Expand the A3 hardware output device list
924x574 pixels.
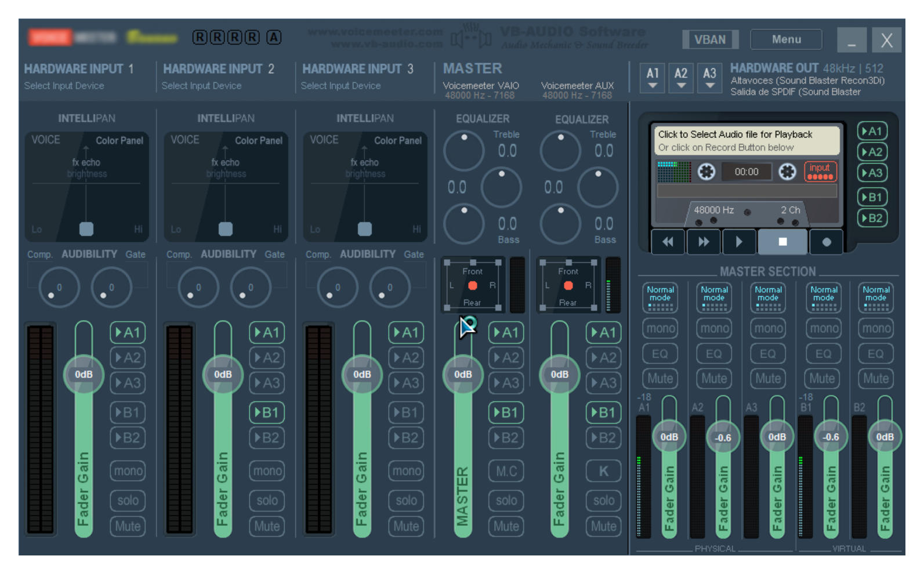coord(709,78)
